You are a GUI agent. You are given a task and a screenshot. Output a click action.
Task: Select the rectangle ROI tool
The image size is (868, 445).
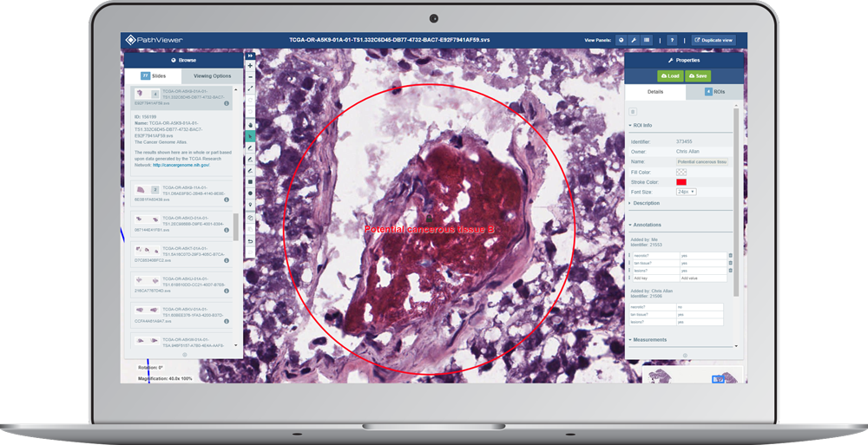(250, 182)
